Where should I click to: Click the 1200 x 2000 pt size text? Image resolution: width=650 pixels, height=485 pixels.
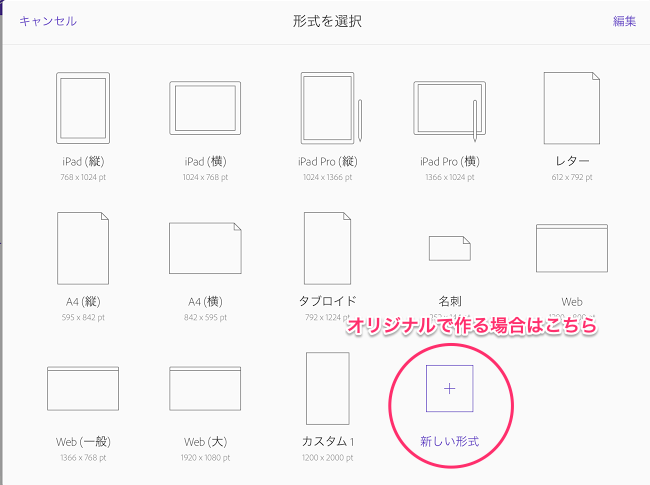tap(327, 458)
